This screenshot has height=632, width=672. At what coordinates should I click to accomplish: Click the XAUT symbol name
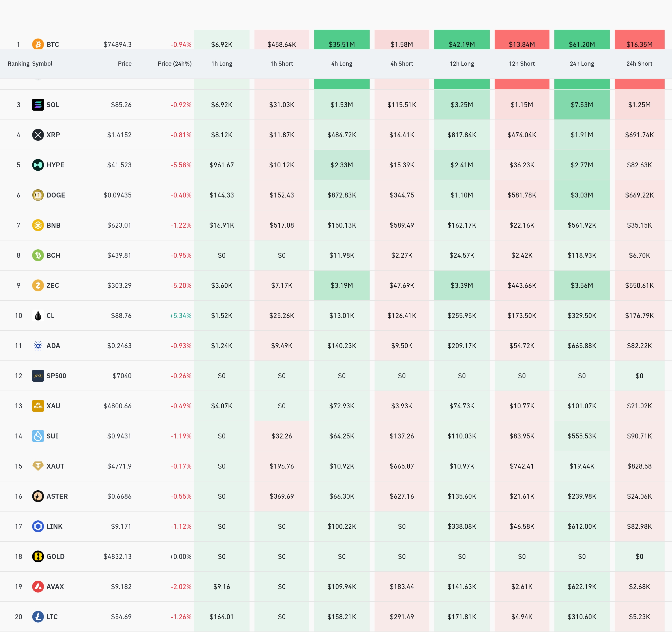click(55, 466)
